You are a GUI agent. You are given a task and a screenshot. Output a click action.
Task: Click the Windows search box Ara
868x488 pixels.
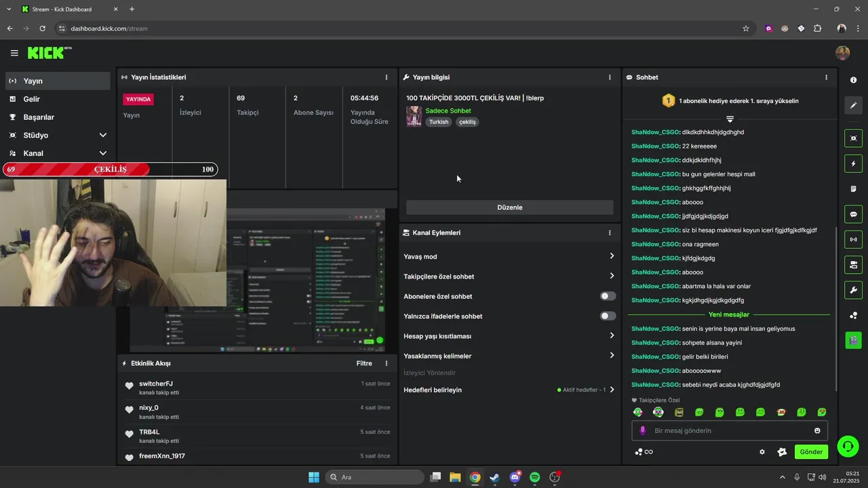(374, 477)
